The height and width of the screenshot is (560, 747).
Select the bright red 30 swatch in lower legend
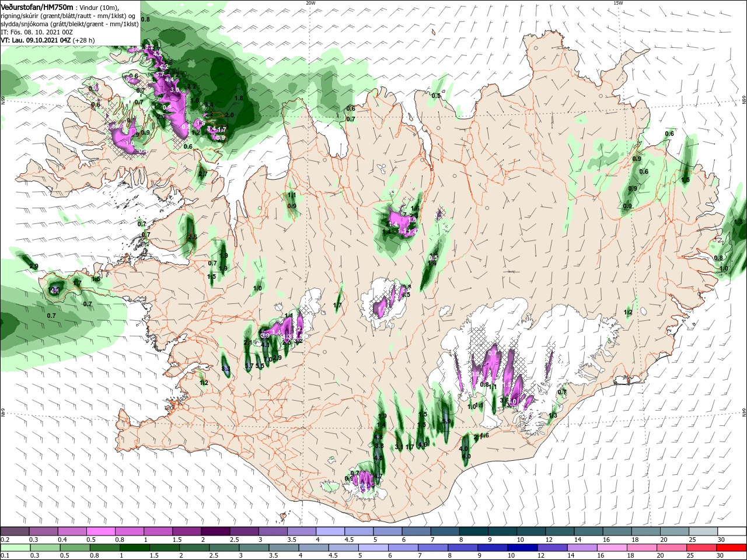tap(732, 548)
